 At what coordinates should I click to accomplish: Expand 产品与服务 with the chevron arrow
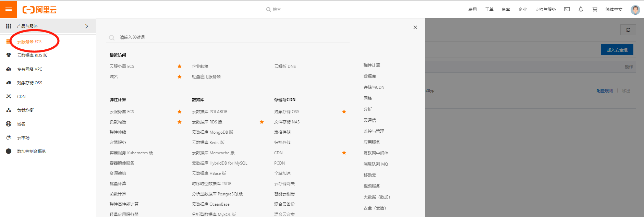87,26
